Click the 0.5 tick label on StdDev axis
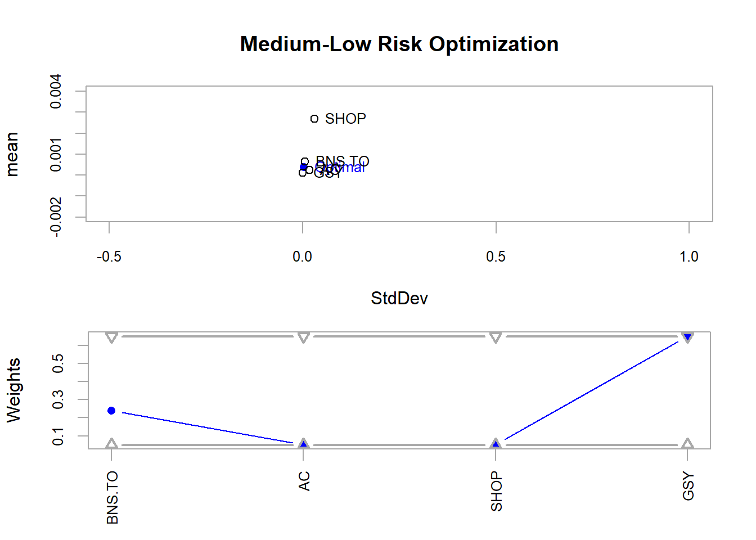 [x=496, y=257]
